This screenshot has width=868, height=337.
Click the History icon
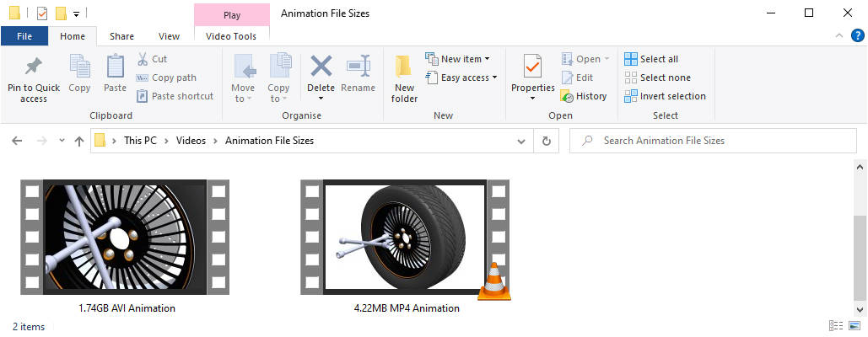pos(567,96)
